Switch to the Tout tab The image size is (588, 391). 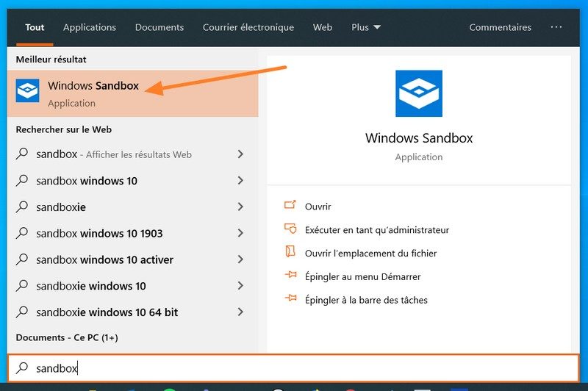click(x=35, y=27)
